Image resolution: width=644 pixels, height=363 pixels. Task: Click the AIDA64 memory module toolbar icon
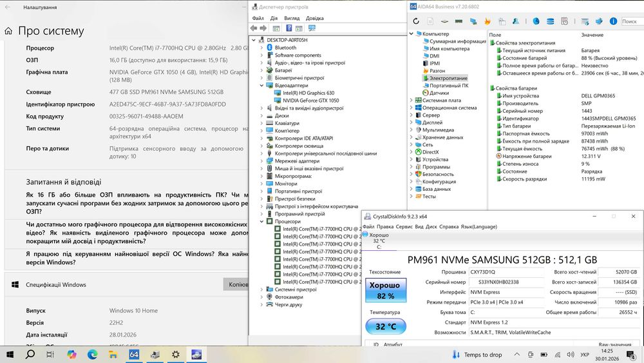pos(459,21)
